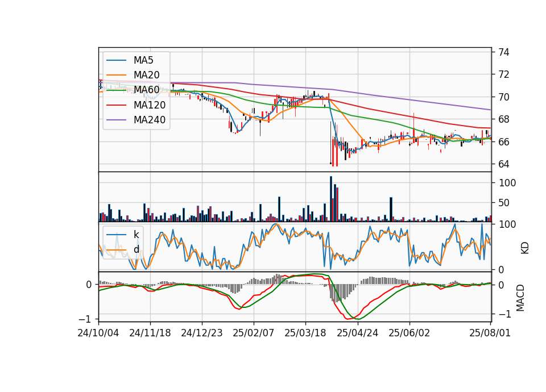546x392 pixels.
Task: Click the 25/04/24 date axis label
Action: coord(357,333)
